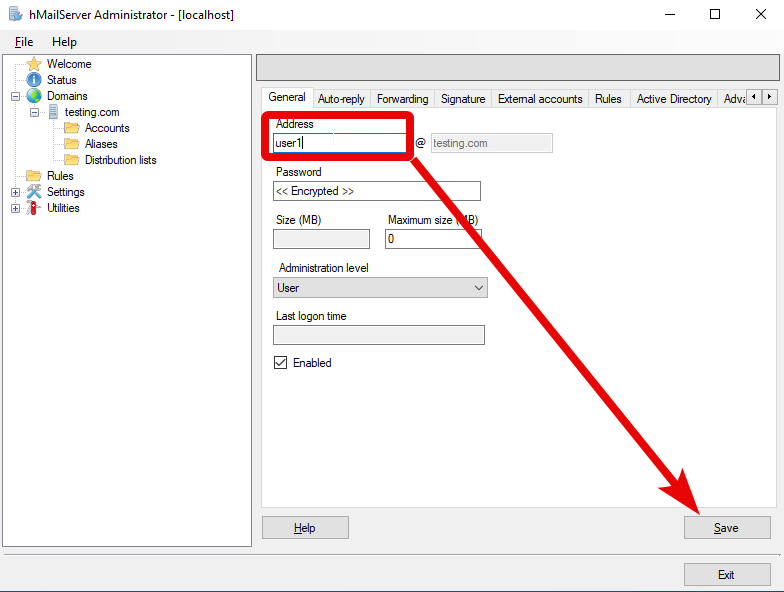Click the Distribution lists folder icon

(x=72, y=160)
